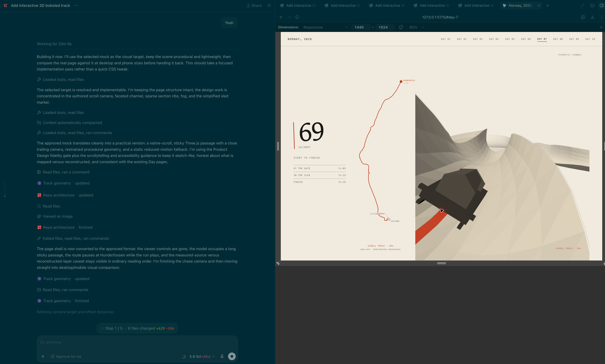Open the more options ellipsis beside the chat title

[x=76, y=5]
